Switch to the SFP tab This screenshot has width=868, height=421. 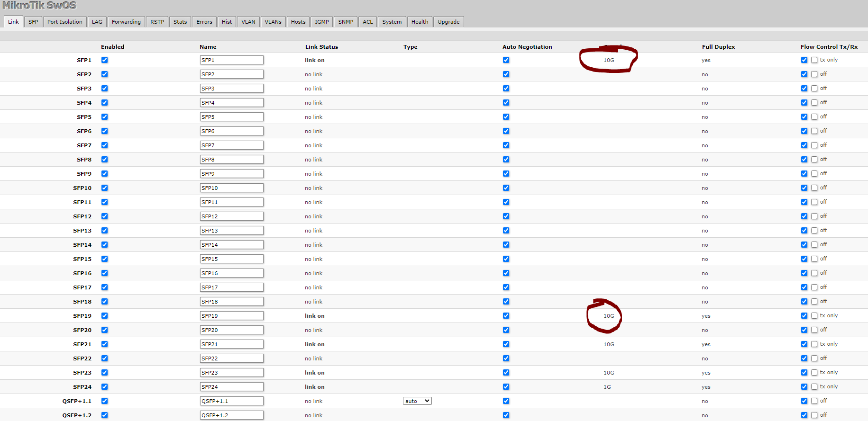[x=33, y=22]
